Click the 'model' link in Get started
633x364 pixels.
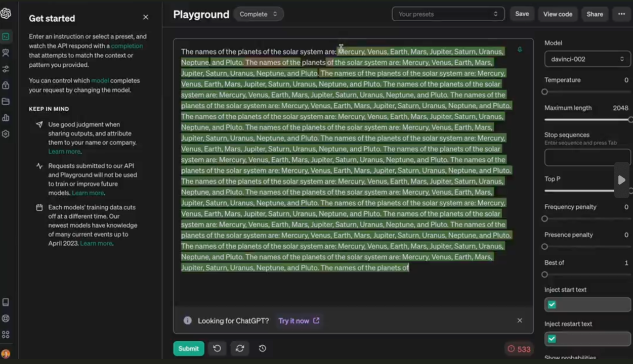[x=100, y=80]
